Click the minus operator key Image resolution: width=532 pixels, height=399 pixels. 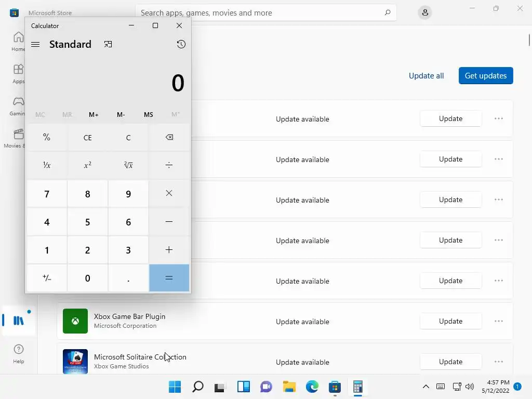pyautogui.click(x=169, y=221)
